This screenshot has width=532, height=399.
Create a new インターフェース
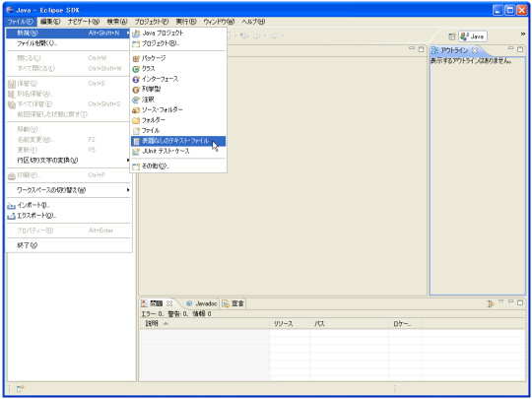(178, 79)
